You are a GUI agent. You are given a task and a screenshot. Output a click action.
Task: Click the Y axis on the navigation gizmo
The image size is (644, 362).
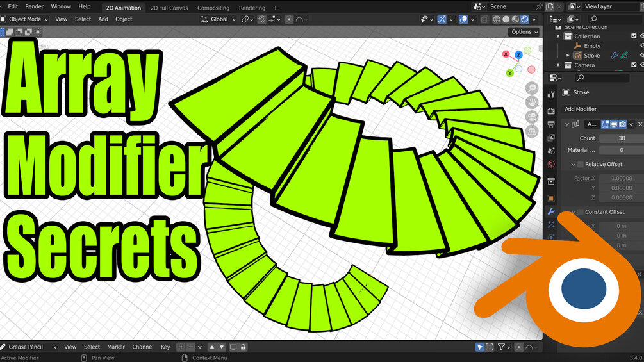[x=509, y=73]
